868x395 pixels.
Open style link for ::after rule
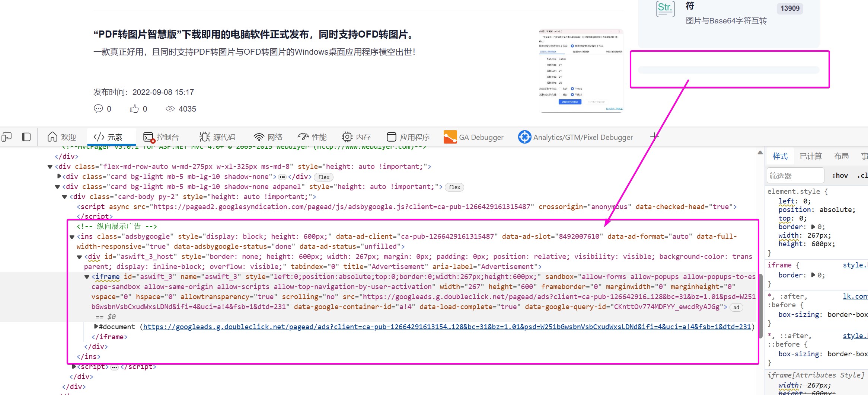click(x=855, y=335)
